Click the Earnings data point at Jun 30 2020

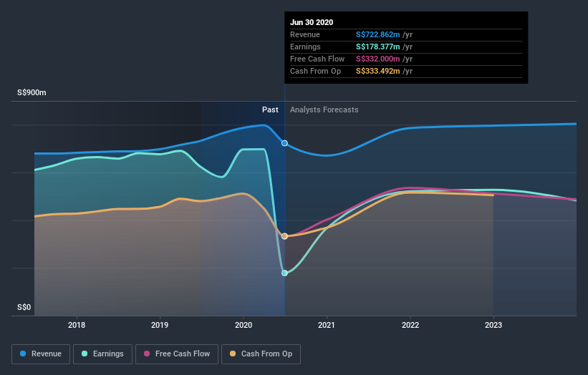point(284,273)
